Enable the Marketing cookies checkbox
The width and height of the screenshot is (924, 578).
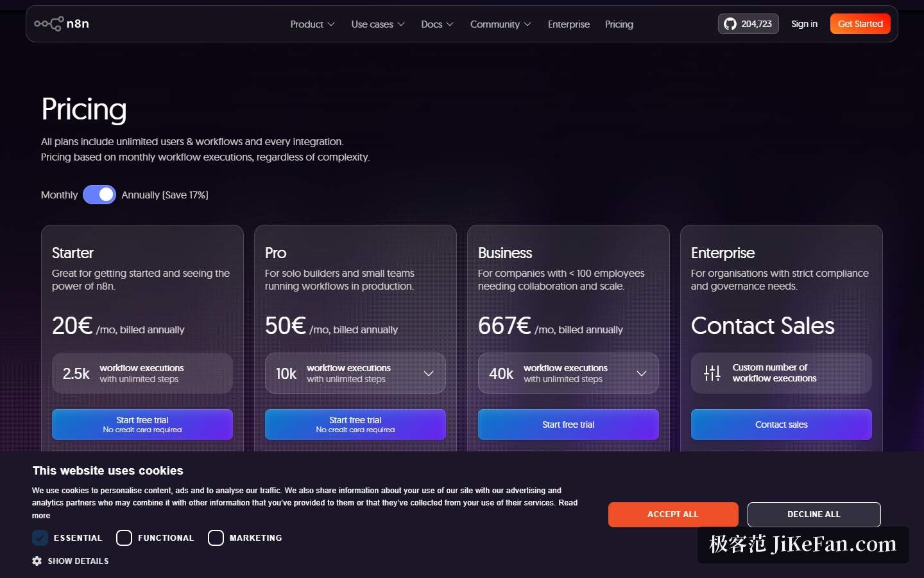(x=216, y=538)
